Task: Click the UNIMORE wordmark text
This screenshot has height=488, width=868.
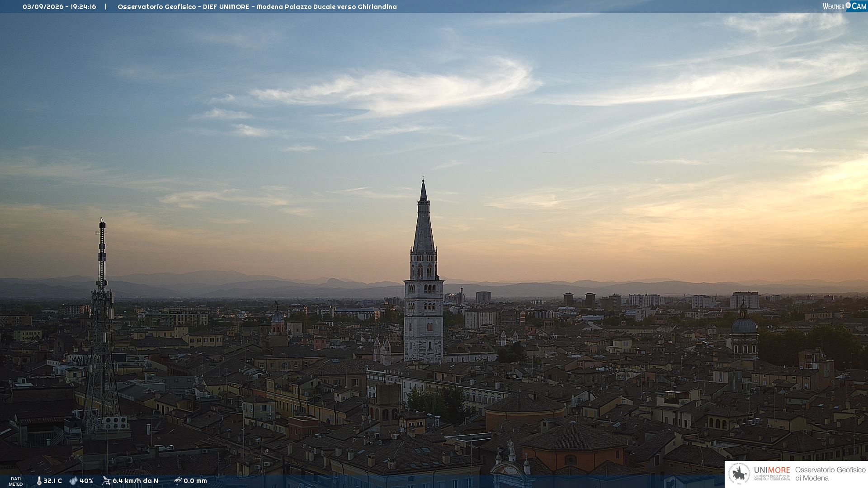Action: [772, 470]
